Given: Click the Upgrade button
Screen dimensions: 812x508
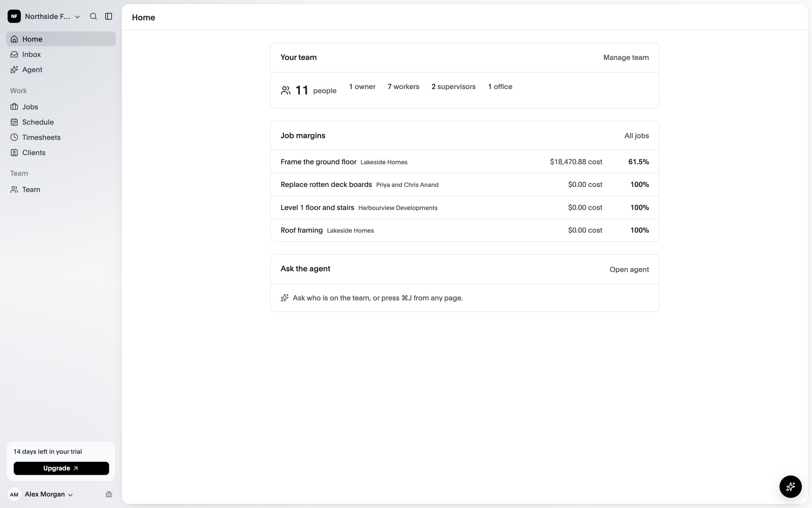Looking at the screenshot, I should [61, 468].
